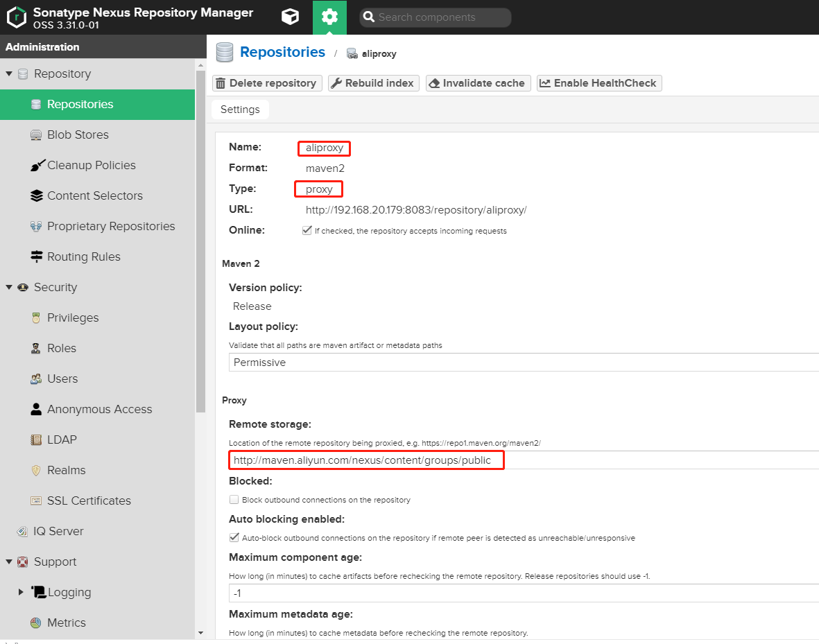This screenshot has width=819, height=644.
Task: Click the Remote storage URL field
Action: pyautogui.click(x=524, y=460)
